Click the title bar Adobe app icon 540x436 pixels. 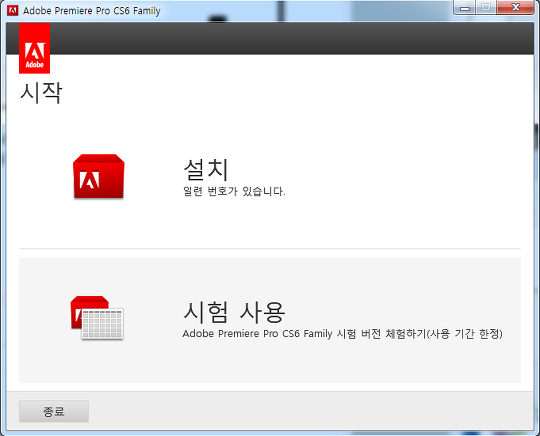tap(12, 11)
